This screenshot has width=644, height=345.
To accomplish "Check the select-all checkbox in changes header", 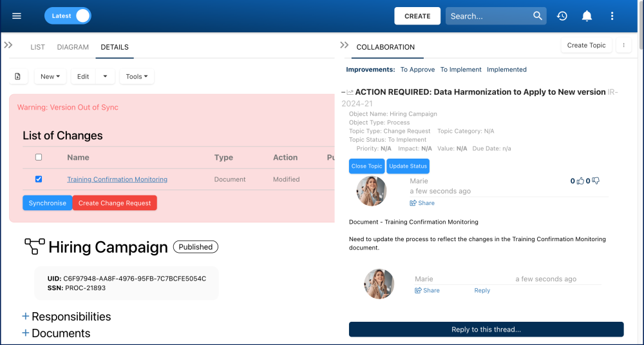I will click(39, 157).
